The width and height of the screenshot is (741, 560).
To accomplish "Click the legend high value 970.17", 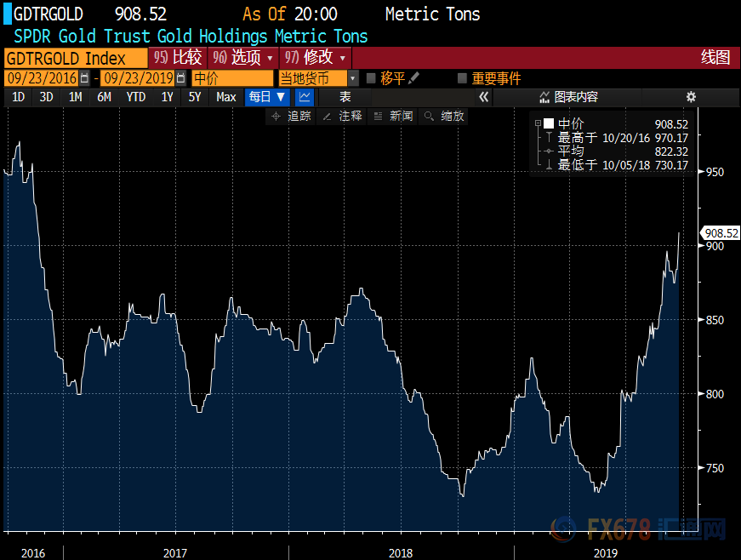I will click(x=671, y=138).
